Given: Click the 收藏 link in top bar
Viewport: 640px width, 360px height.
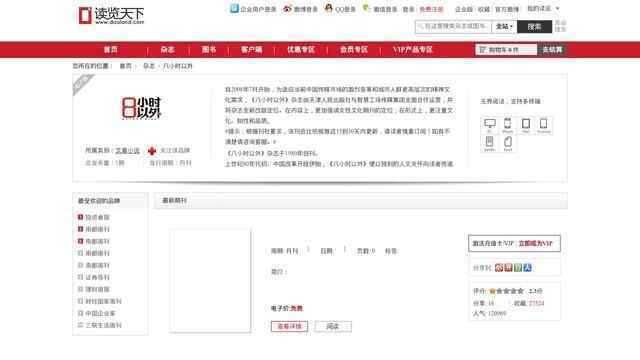Looking at the screenshot, I should click(x=484, y=9).
